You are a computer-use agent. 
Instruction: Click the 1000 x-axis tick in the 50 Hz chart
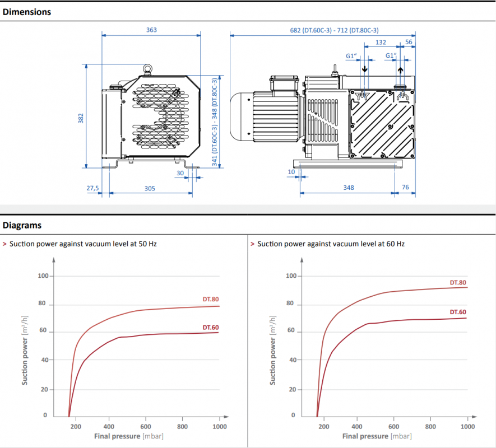click(x=220, y=427)
